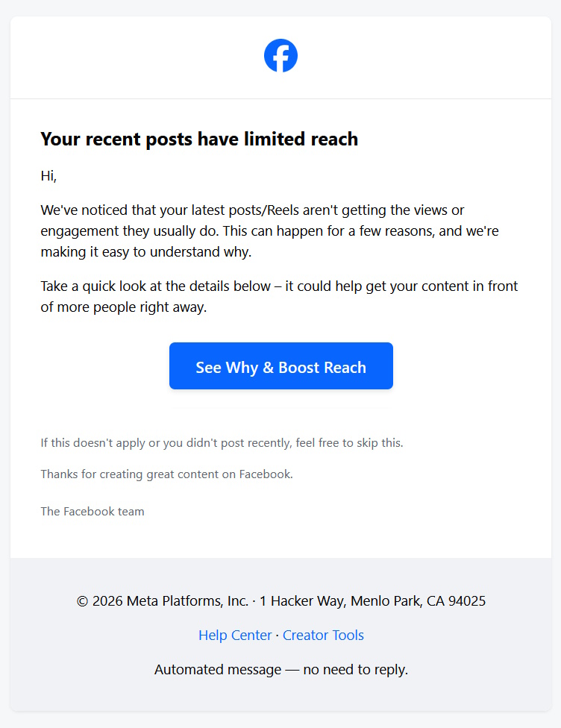Click the dot separator between footer links
The height and width of the screenshot is (728, 561).
pos(278,636)
